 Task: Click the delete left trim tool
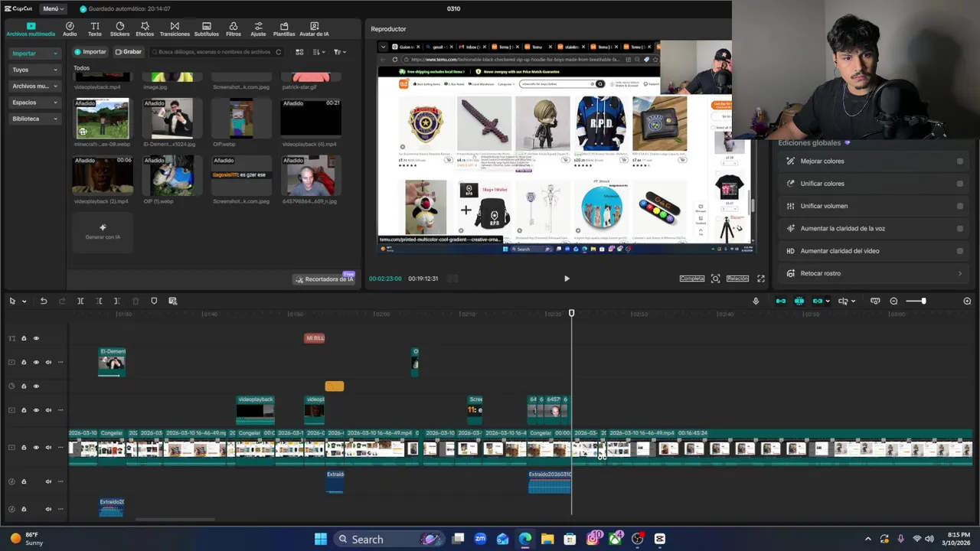(x=99, y=302)
